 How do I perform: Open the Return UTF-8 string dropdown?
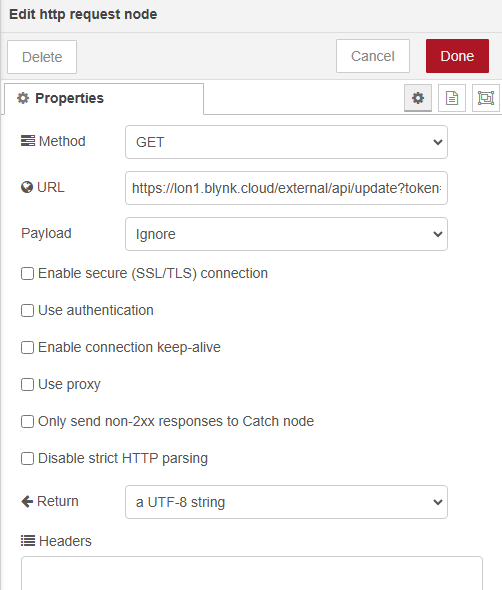click(286, 502)
